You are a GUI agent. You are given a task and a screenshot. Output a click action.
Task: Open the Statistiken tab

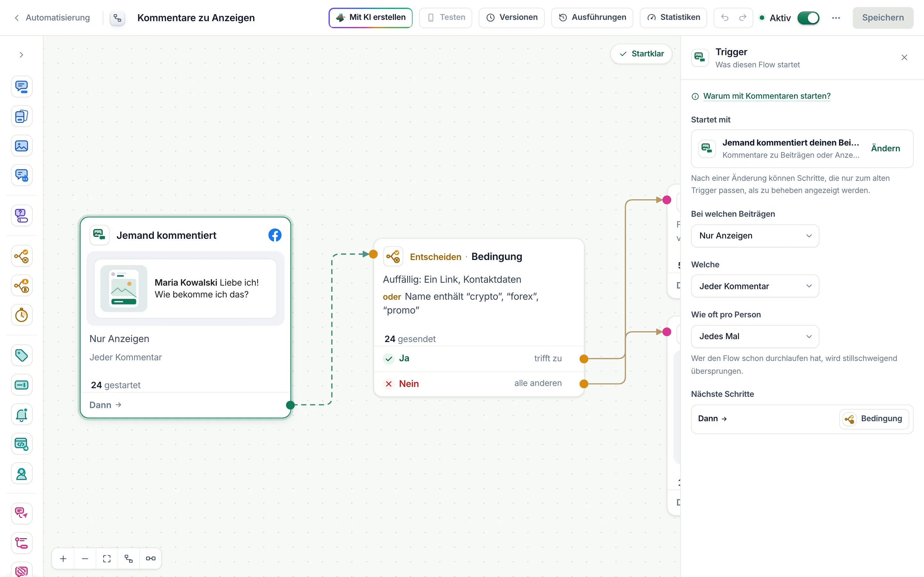(x=673, y=18)
